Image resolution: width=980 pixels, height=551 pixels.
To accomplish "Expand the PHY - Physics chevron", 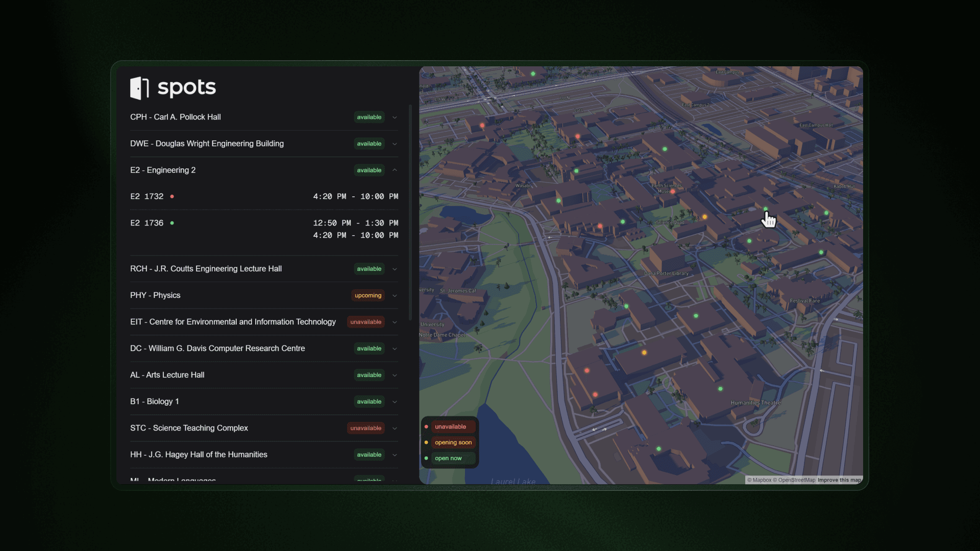I will click(x=395, y=295).
